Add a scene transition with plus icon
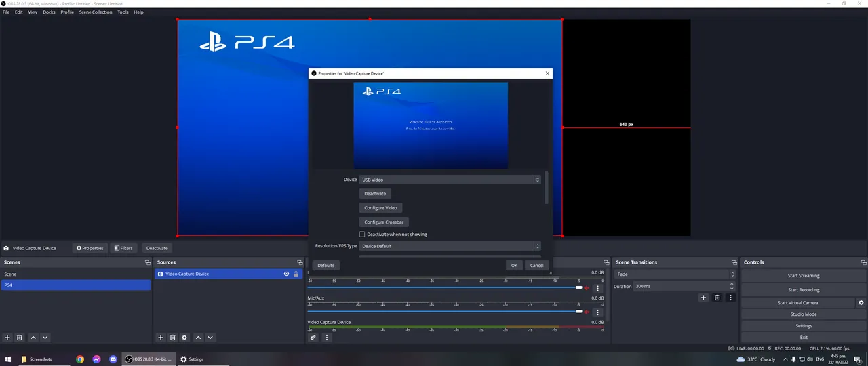 (703, 298)
